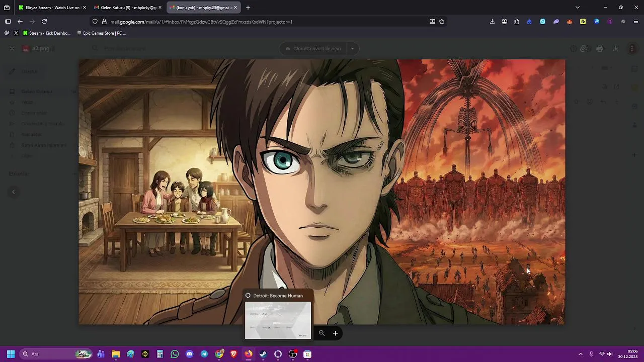The width and height of the screenshot is (644, 362).
Task: Open the Firefox hamburger application menu
Action: (636, 22)
